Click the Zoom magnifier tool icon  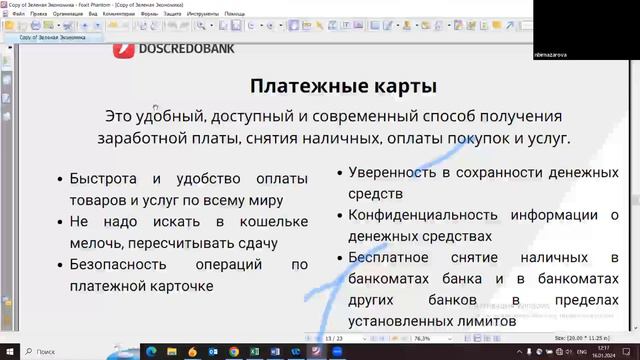click(200, 25)
